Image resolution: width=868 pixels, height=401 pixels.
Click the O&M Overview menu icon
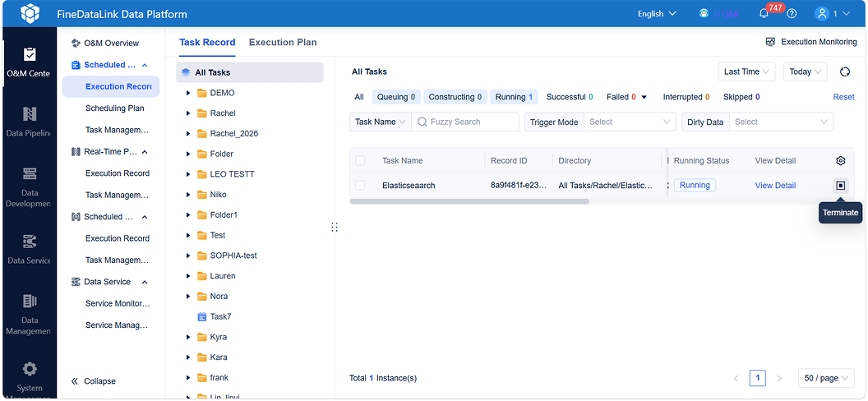(76, 44)
